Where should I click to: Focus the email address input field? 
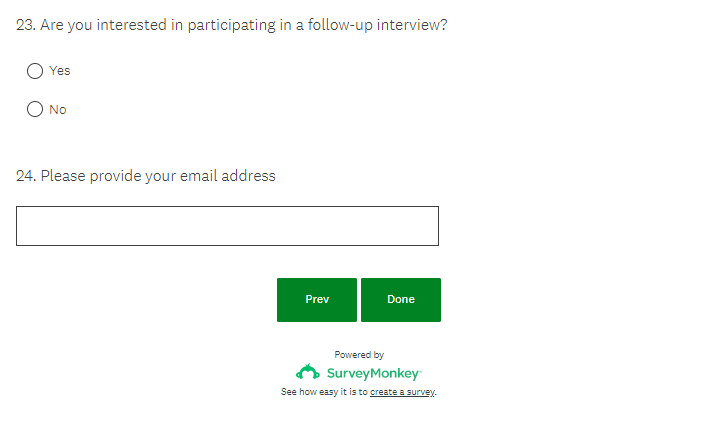(227, 226)
